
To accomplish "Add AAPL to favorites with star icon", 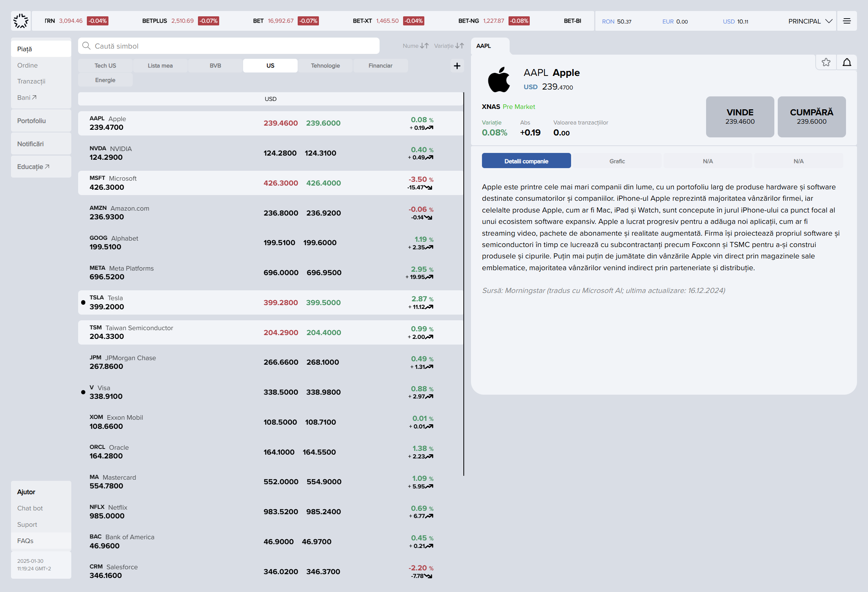I will tap(826, 62).
